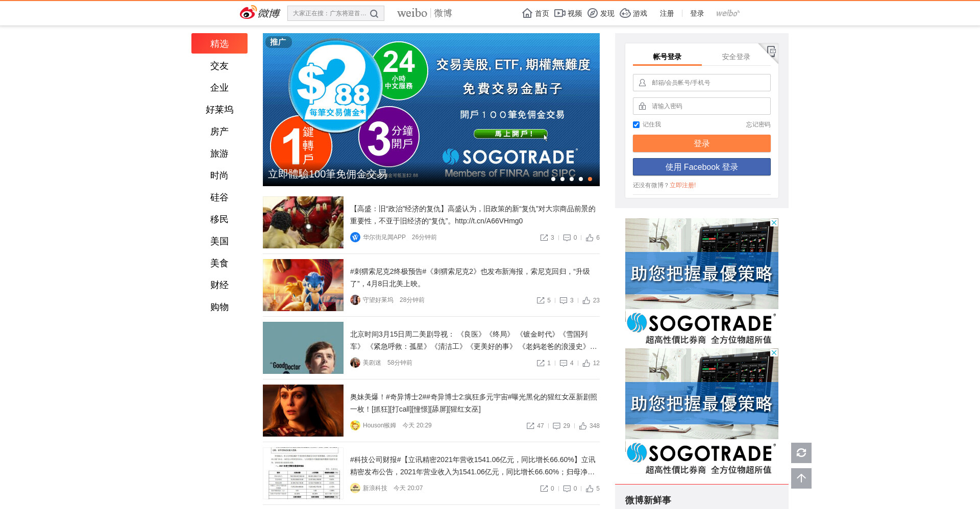Click the refresh feed icon button

[801, 453]
